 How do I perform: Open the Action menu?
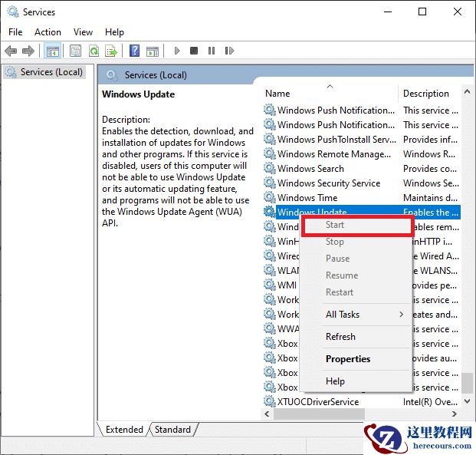pos(48,32)
